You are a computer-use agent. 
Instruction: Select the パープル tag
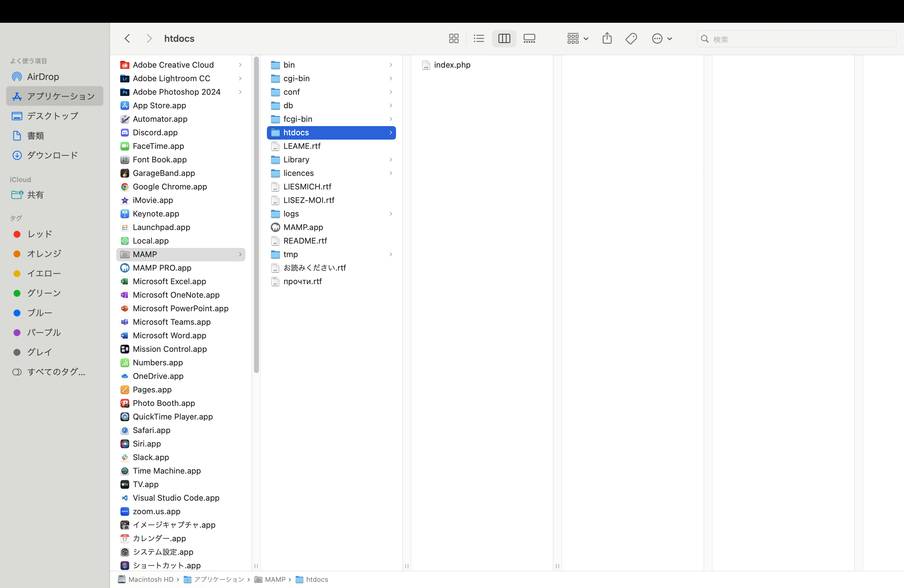(55, 332)
